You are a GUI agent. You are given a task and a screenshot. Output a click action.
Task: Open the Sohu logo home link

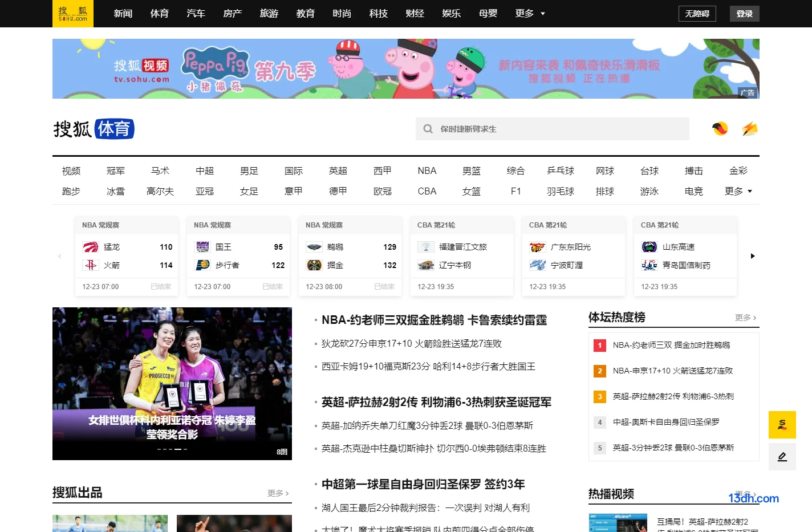[x=73, y=14]
